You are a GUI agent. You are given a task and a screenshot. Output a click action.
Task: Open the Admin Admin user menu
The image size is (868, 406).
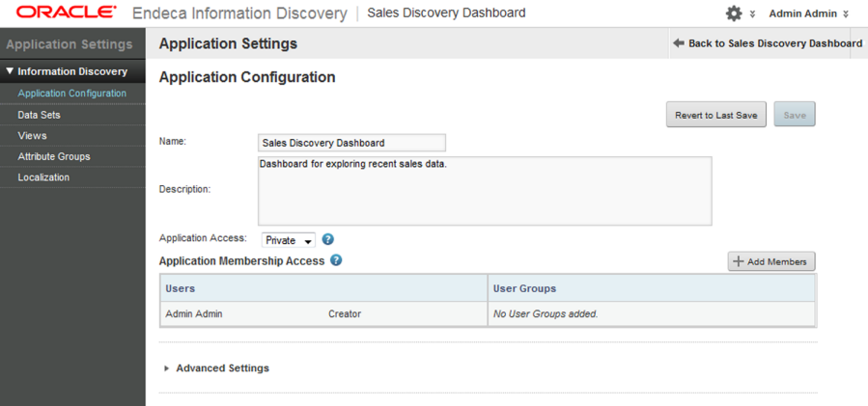coord(809,14)
